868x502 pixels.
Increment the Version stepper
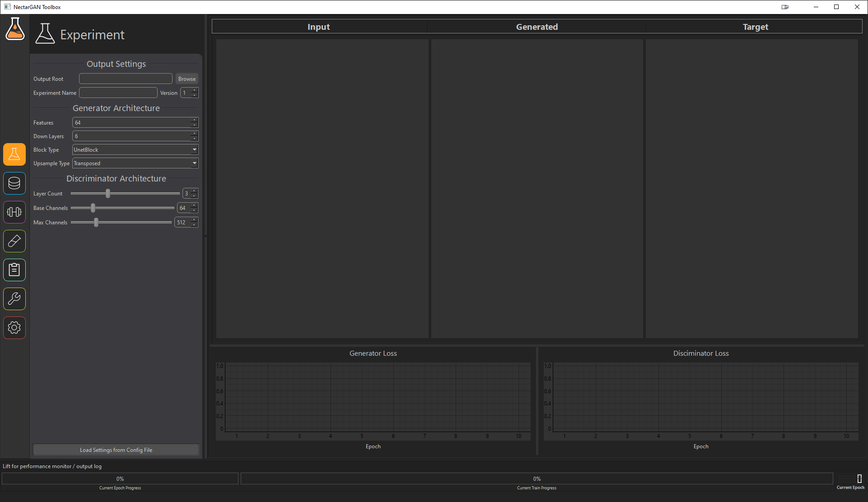[195, 90]
